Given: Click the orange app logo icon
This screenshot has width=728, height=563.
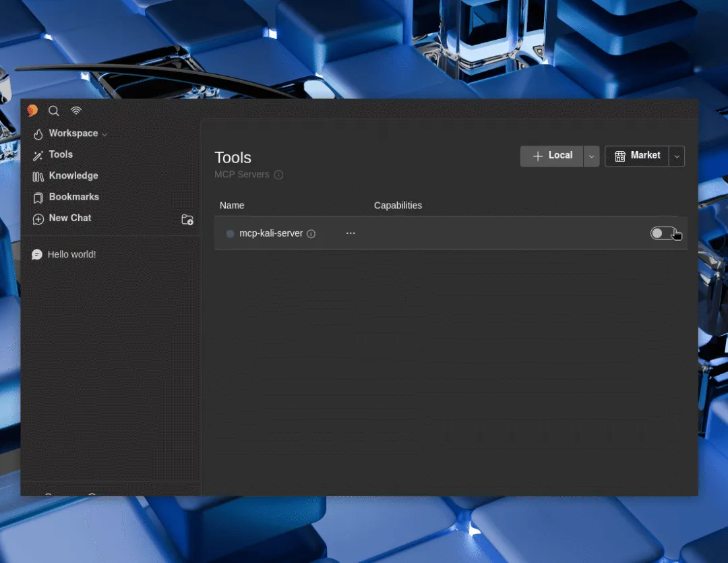Looking at the screenshot, I should [x=32, y=110].
